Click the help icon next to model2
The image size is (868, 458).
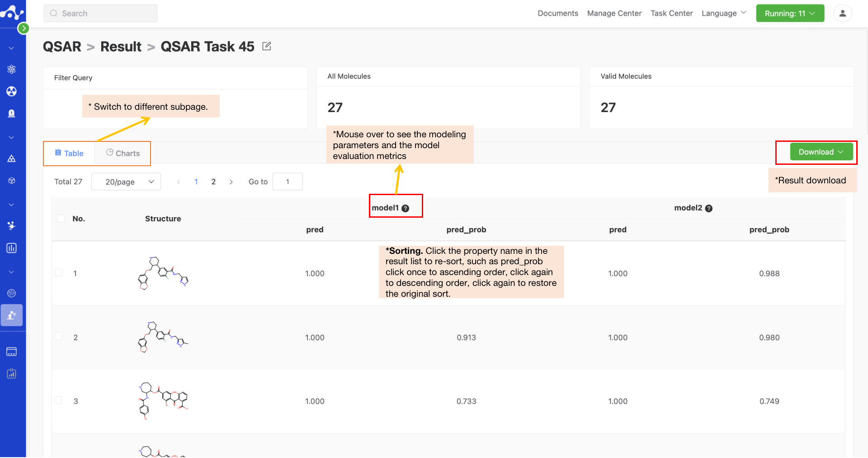pos(709,208)
